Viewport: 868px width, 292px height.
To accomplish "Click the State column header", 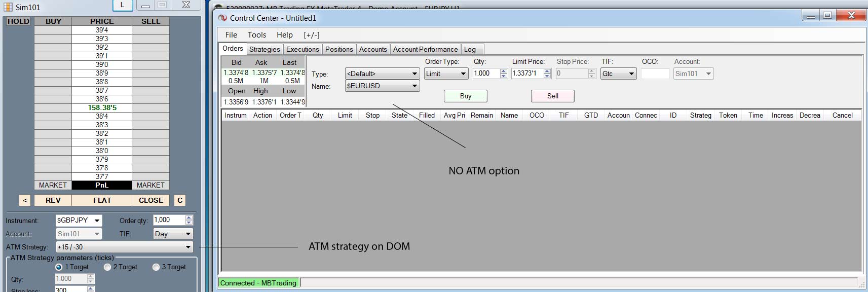I will tap(399, 115).
